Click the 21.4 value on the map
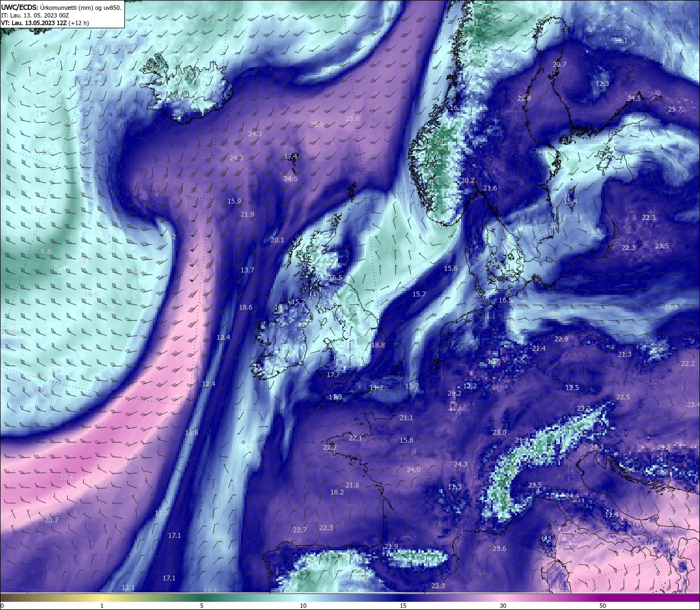Image resolution: width=700 pixels, height=610 pixels. [x=539, y=348]
